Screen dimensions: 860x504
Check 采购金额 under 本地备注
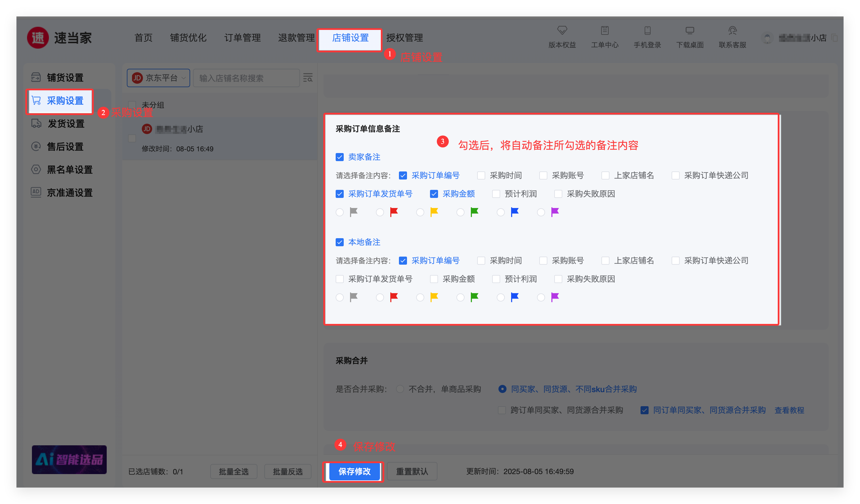(x=434, y=279)
